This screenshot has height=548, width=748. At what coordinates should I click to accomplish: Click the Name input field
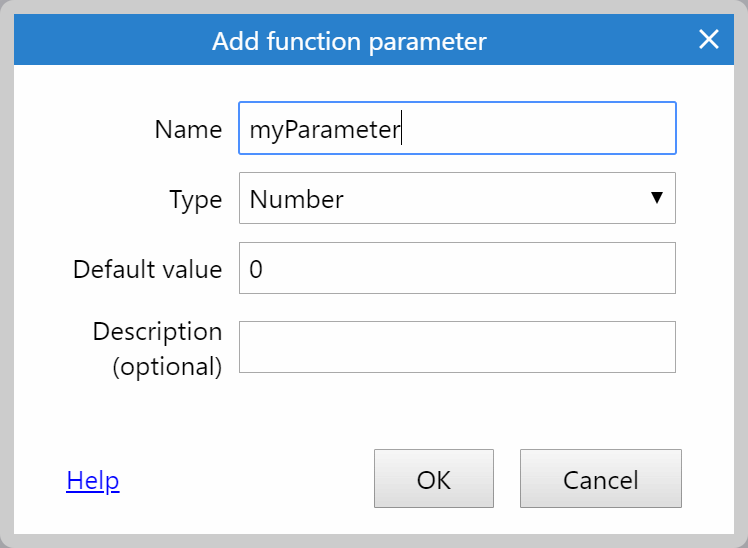pos(457,128)
